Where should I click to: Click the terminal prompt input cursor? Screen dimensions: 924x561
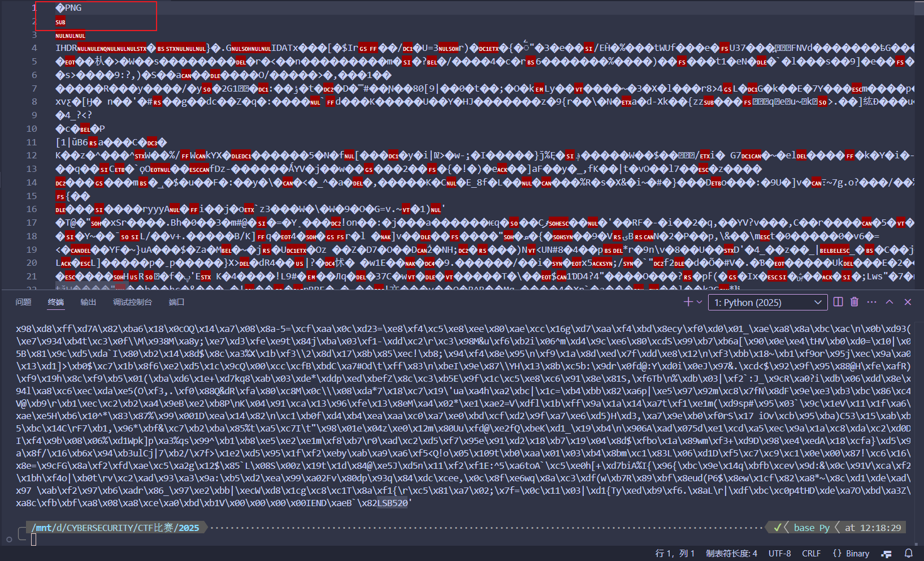[x=34, y=540]
